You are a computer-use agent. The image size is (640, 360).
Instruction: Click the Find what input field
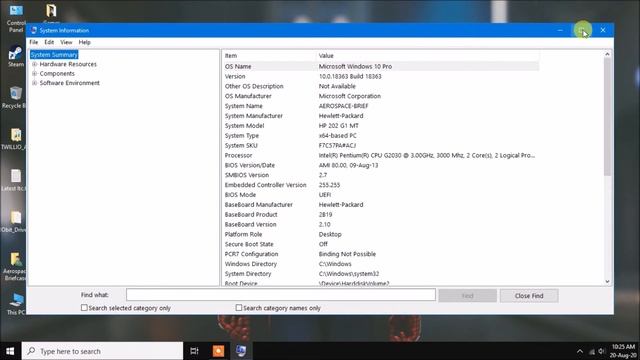pyautogui.click(x=281, y=295)
